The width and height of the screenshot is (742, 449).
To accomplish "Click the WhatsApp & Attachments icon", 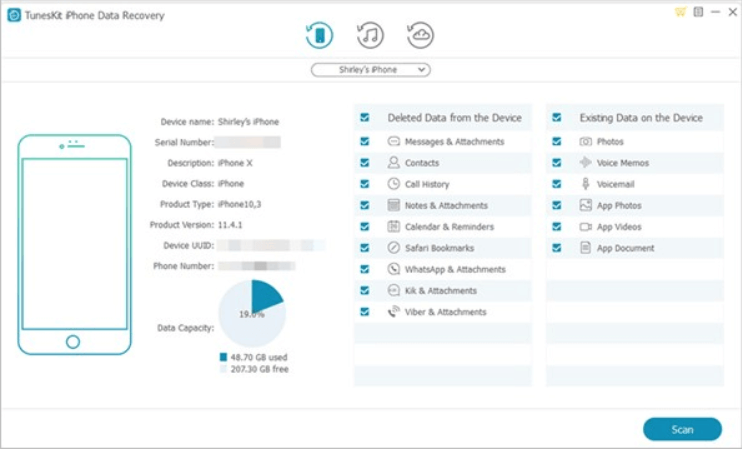I will [x=394, y=269].
